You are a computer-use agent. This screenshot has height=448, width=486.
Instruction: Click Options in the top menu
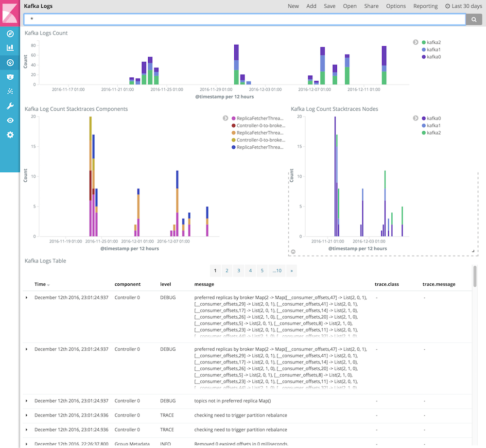coord(396,6)
